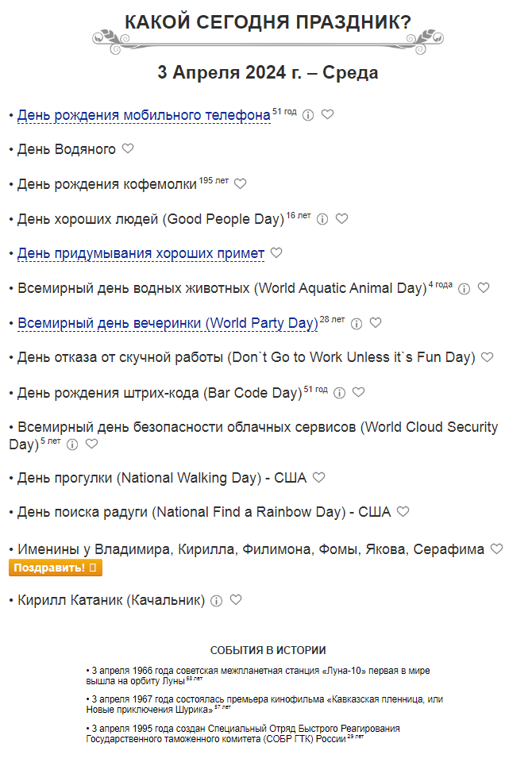Open День рождения мобильного телефона link
This screenshot has height=766, width=532.
144,116
